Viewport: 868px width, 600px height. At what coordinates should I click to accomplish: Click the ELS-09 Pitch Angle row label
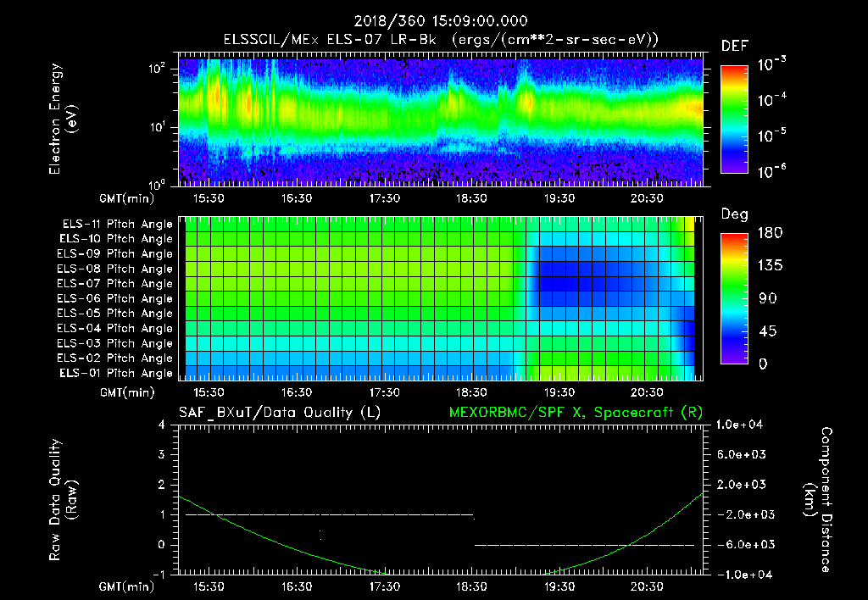tap(115, 254)
